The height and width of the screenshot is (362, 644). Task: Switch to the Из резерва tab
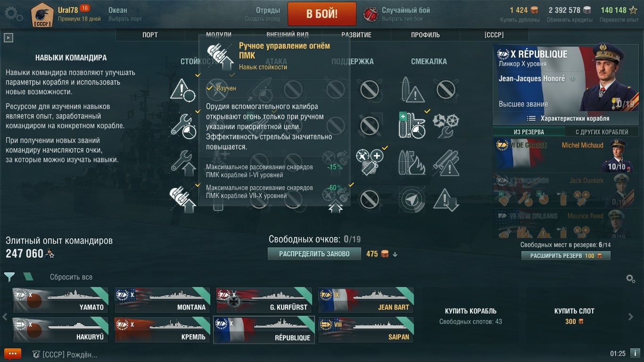[528, 132]
